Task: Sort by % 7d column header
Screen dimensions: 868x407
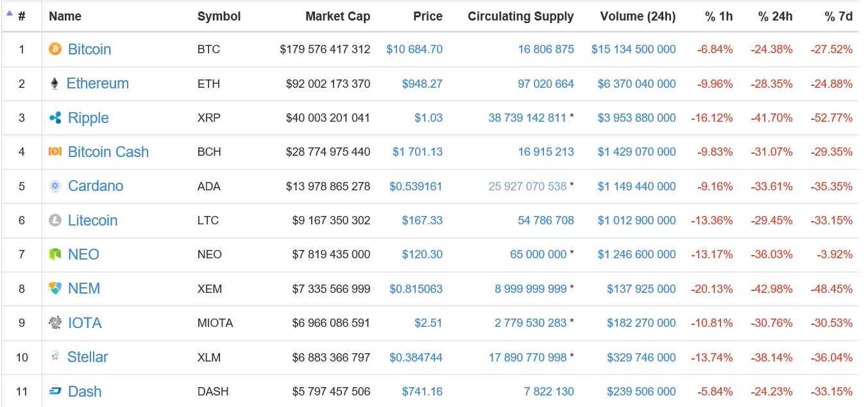Action: tap(838, 17)
